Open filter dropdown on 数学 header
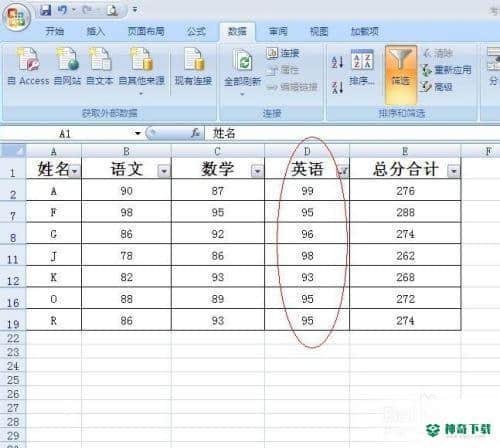Viewport: 500px width, 448px height. coord(257,171)
